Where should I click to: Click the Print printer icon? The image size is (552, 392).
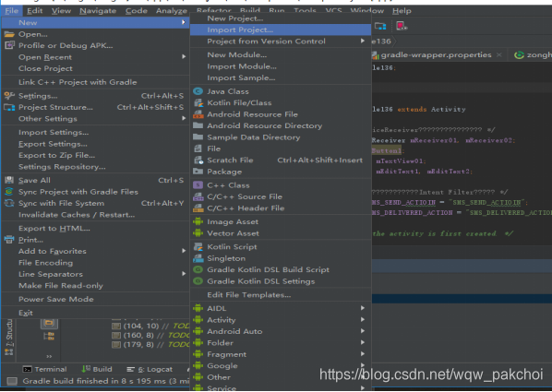[x=9, y=240]
